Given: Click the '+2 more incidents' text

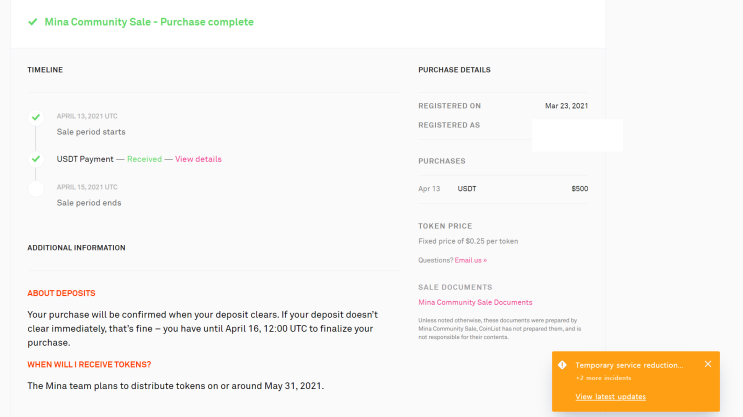Looking at the screenshot, I should [603, 378].
